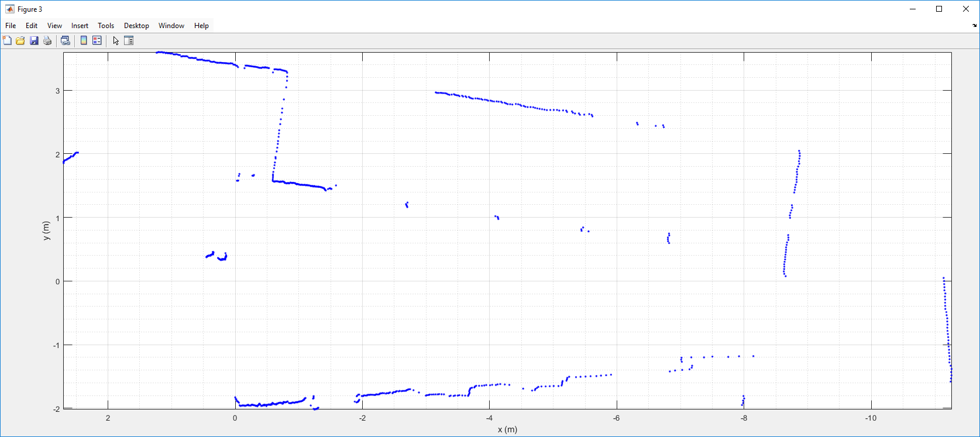Open the File menu
The image size is (980, 437).
click(11, 26)
